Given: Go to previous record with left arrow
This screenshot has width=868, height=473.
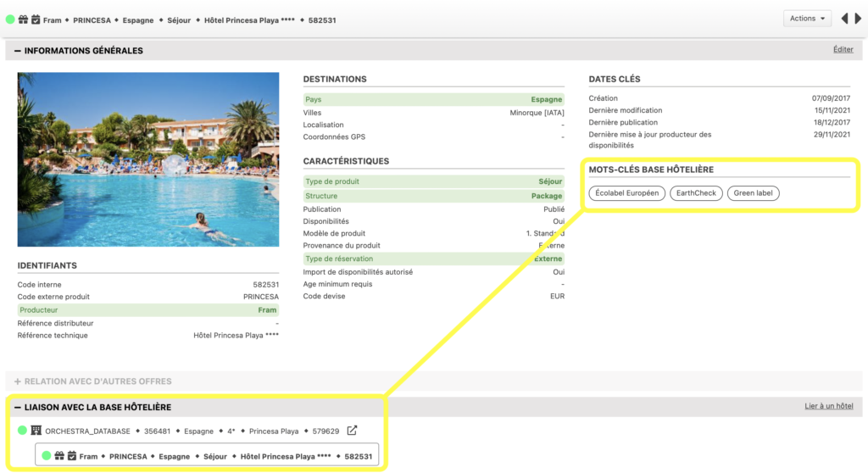Looking at the screenshot, I should tap(844, 19).
